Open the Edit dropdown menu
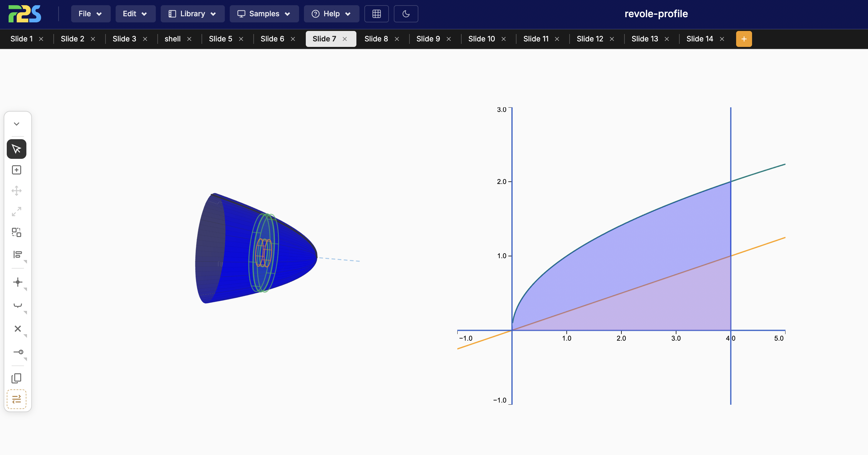 click(136, 14)
